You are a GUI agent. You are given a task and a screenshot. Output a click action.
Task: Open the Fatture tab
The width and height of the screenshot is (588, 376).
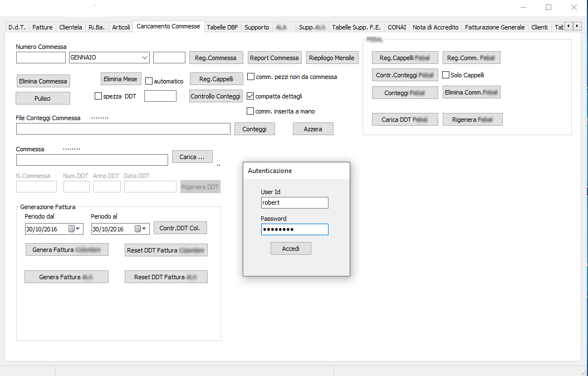(42, 27)
